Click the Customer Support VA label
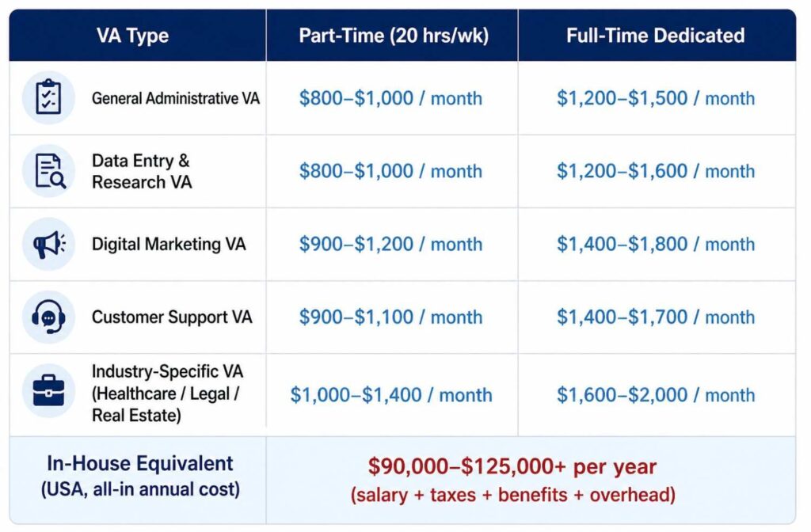811x532 pixels. [172, 317]
